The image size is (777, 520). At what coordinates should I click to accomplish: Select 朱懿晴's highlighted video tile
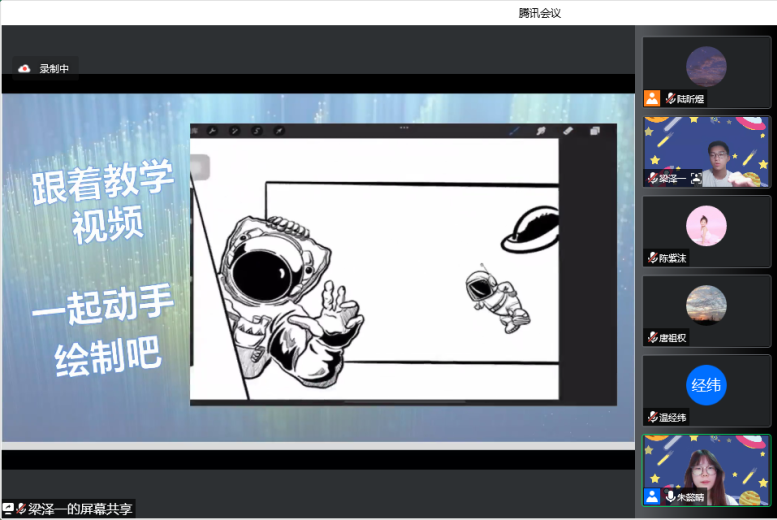[x=706, y=470]
